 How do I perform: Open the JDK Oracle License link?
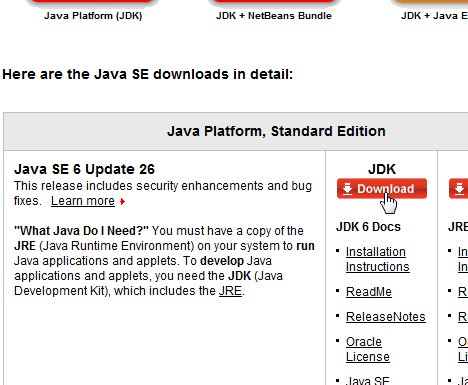click(368, 349)
